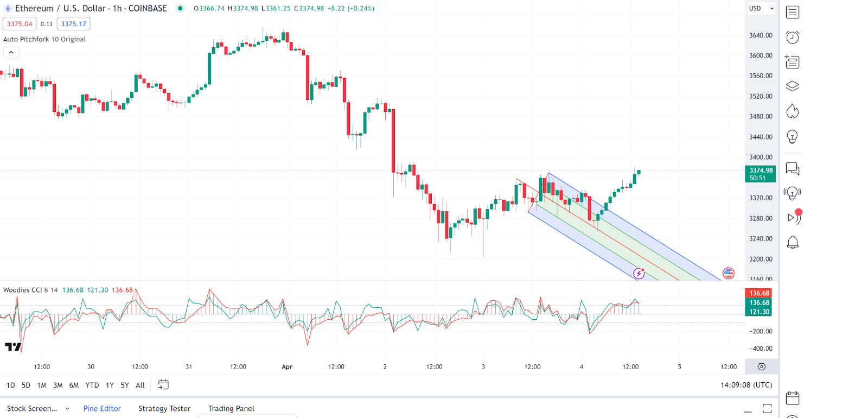Open the Calendar icon in right sidebar
Image resolution: width=868 pixels, height=418 pixels.
(793, 398)
